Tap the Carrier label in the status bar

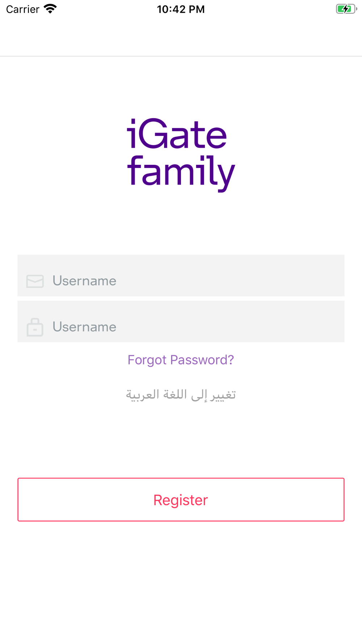(22, 9)
